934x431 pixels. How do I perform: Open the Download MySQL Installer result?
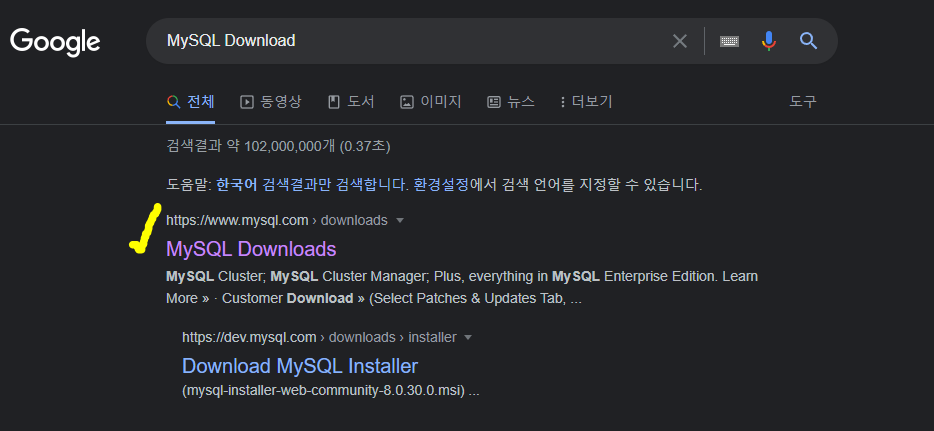(300, 366)
